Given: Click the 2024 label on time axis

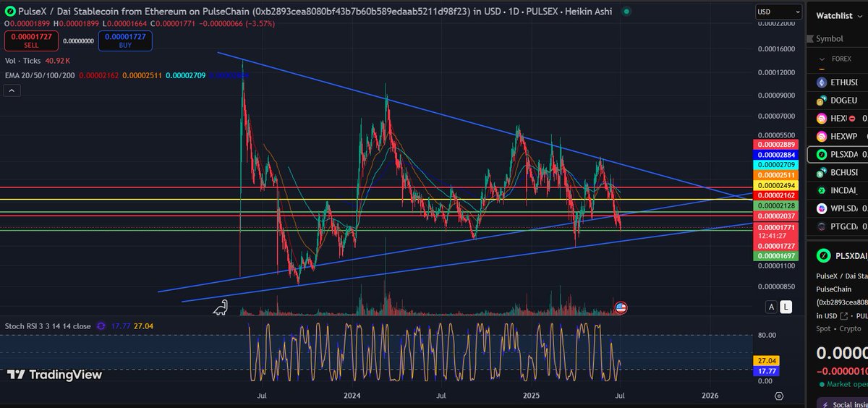Looking at the screenshot, I should click(x=352, y=396).
